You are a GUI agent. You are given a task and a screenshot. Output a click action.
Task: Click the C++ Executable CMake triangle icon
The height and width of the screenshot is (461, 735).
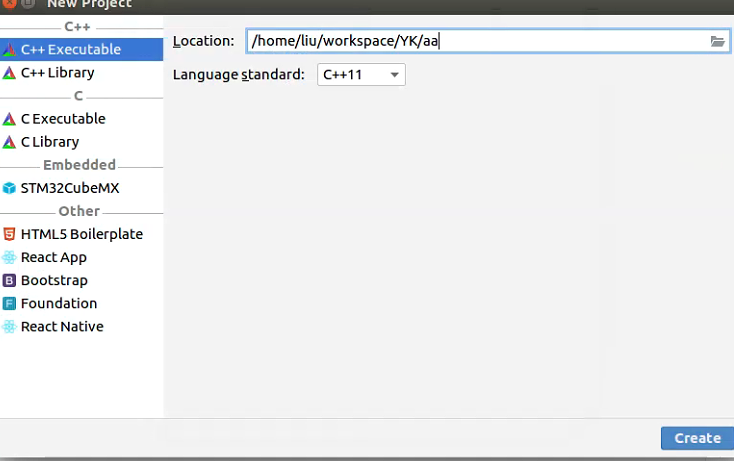pos(9,50)
